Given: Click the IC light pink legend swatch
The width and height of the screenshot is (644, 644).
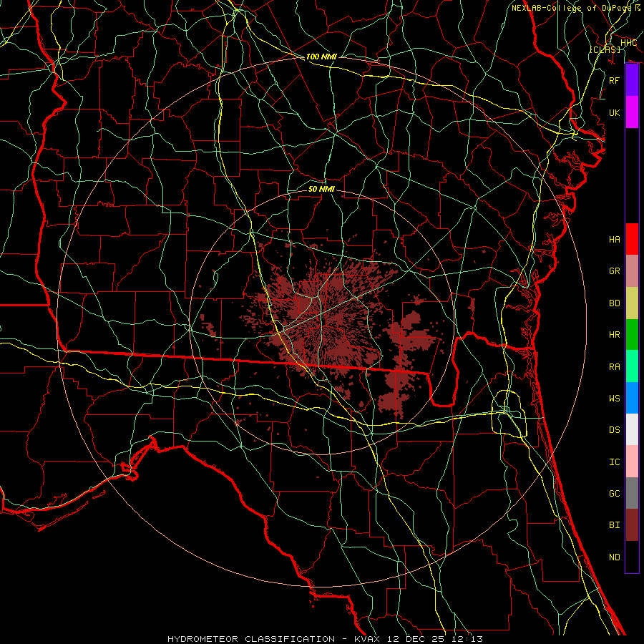Looking at the screenshot, I should pos(632,462).
